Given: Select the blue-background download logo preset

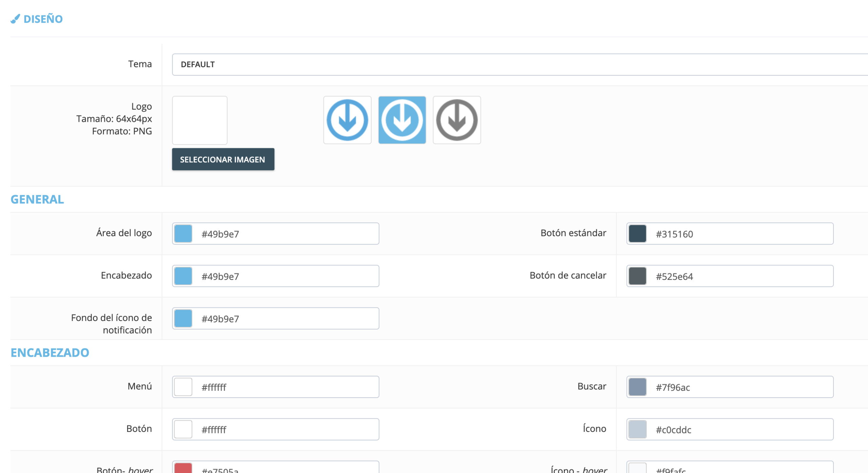Looking at the screenshot, I should [x=402, y=120].
